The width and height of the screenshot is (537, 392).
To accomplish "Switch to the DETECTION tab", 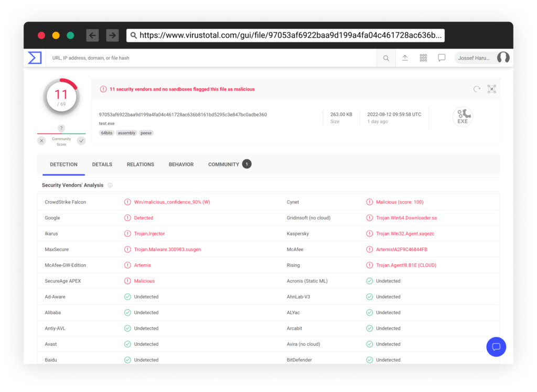I will tap(63, 165).
